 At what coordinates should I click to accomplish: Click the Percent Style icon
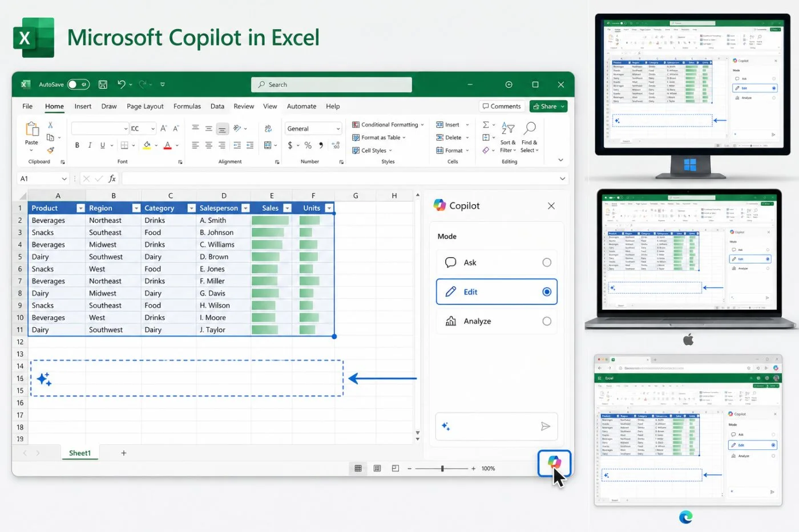pos(308,145)
